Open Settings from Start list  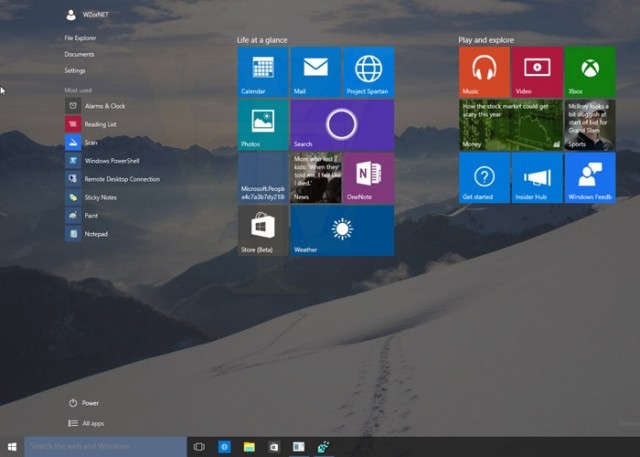click(75, 71)
